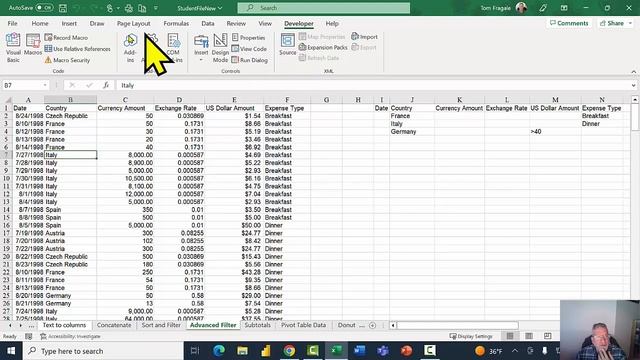This screenshot has height=360, width=640.
Task: Open the File menu tab
Action: click(13, 24)
